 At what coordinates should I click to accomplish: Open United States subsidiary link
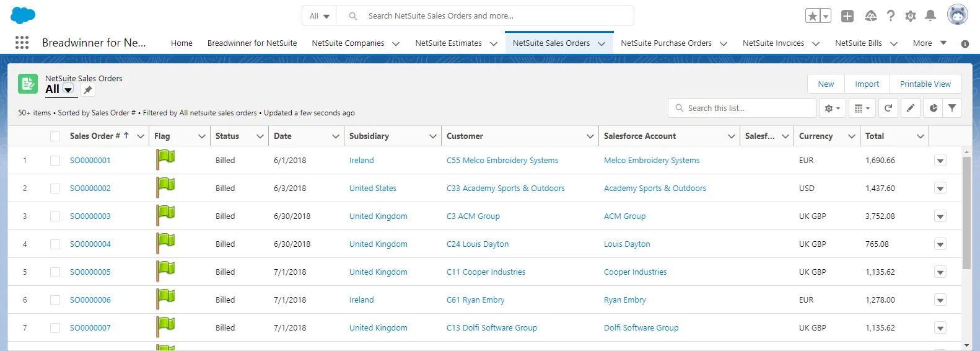click(372, 188)
